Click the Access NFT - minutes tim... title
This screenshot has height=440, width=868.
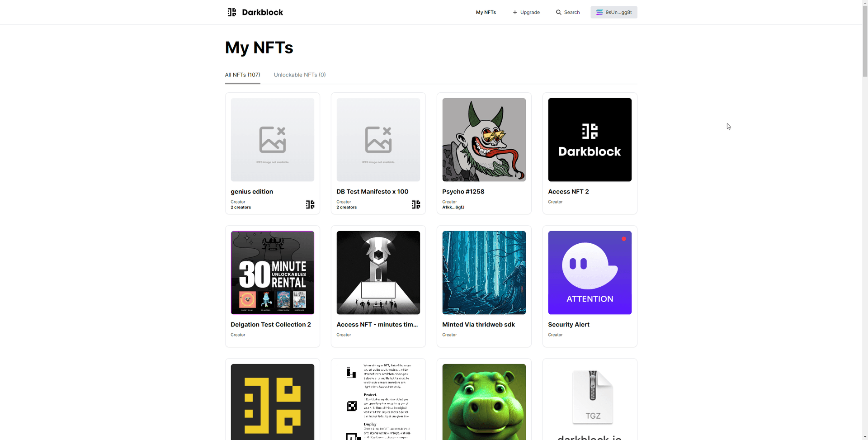[377, 325]
